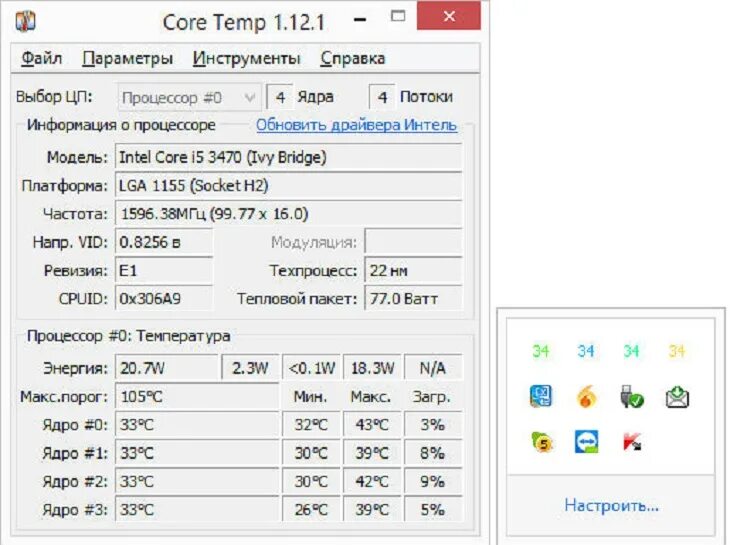The image size is (730, 545).
Task: Close the Core Temp window
Action: coord(449,16)
